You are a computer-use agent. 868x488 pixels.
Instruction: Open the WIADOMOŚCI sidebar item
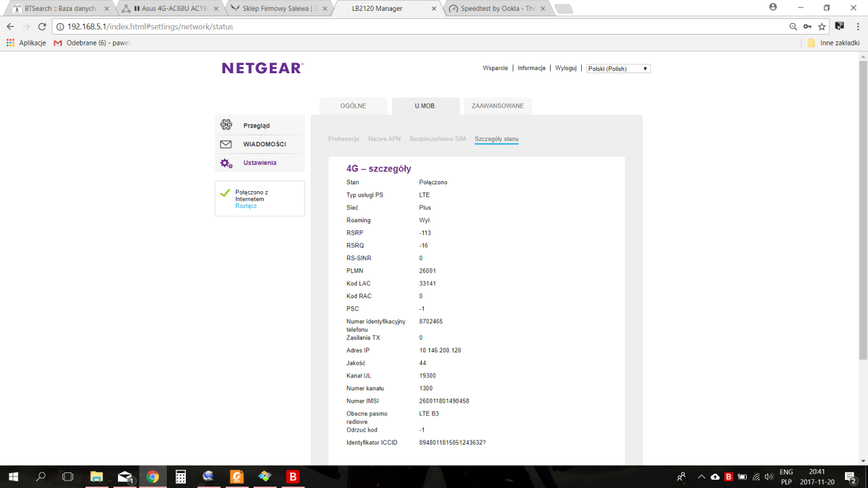point(260,144)
